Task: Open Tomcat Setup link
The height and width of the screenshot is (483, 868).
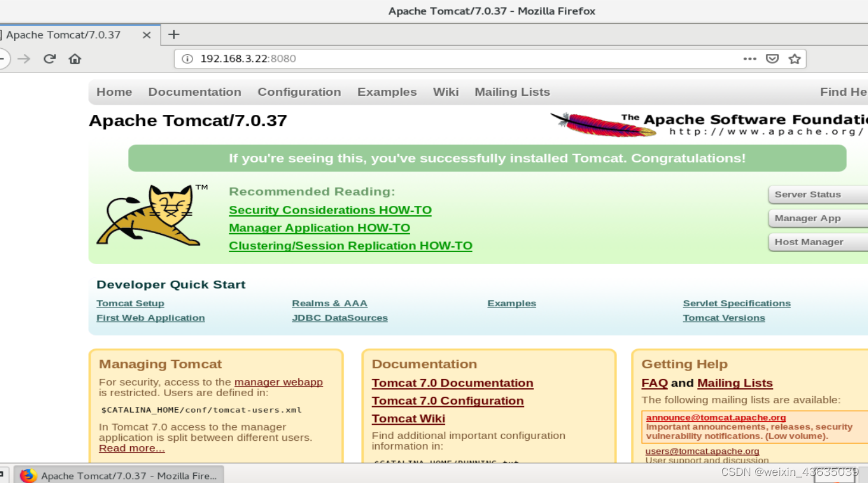Action: (130, 303)
